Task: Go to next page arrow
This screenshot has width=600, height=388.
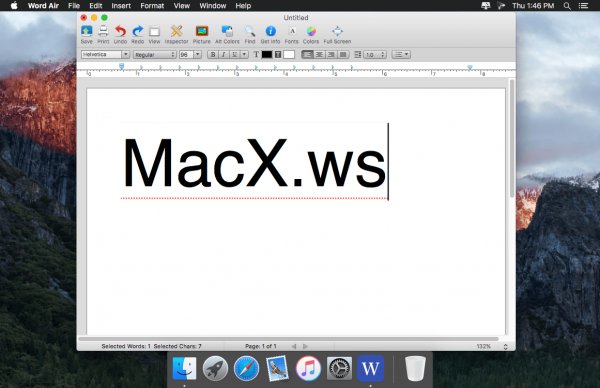Action: (x=305, y=346)
